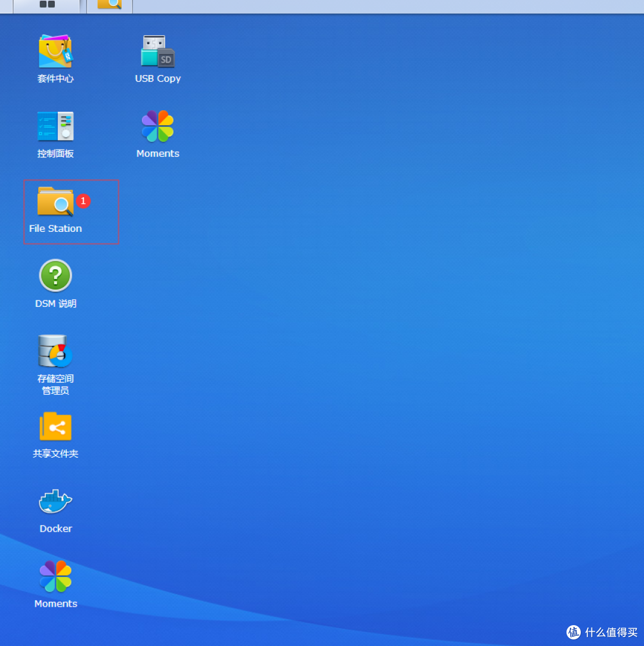The width and height of the screenshot is (644, 646).
Task: Launch the USB Copy app
Action: coord(157,51)
